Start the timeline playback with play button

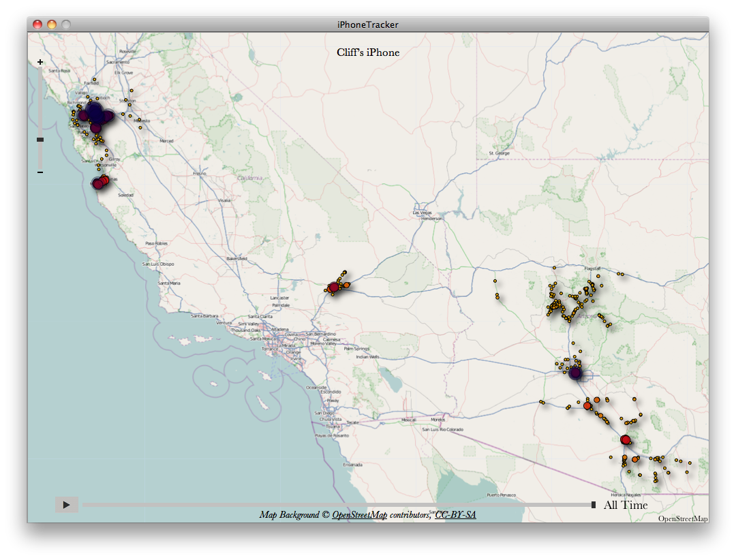click(67, 505)
